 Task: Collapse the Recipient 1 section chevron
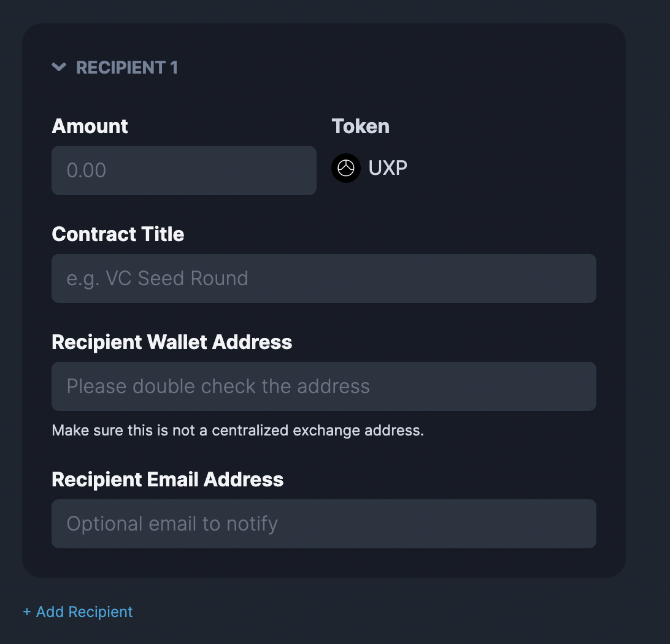[x=59, y=67]
